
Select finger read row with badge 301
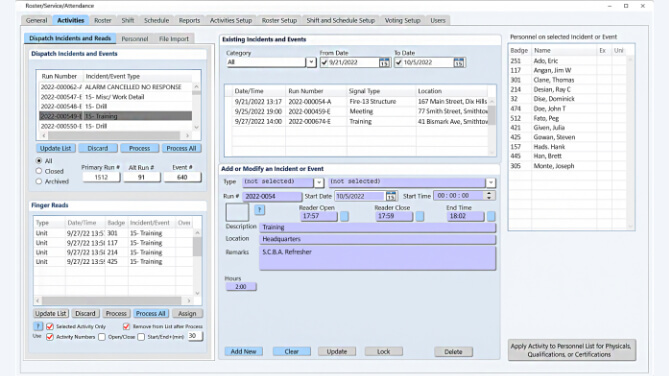click(114, 233)
